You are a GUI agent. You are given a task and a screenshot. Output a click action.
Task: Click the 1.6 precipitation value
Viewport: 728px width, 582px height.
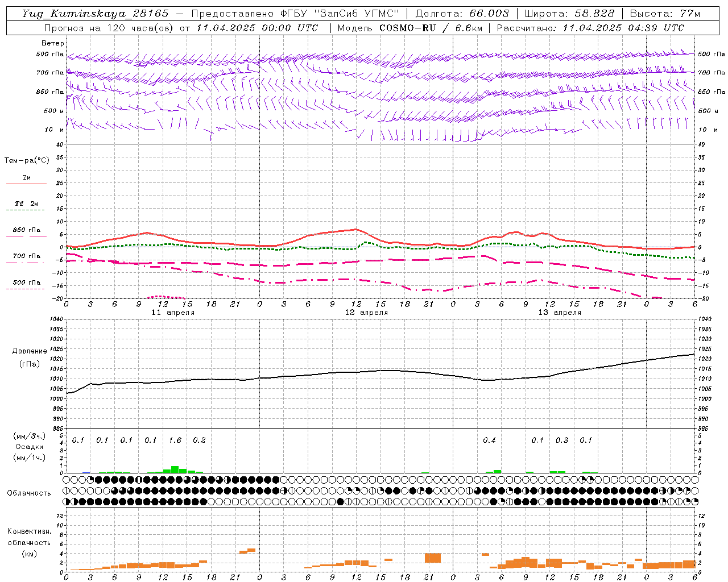coord(175,440)
